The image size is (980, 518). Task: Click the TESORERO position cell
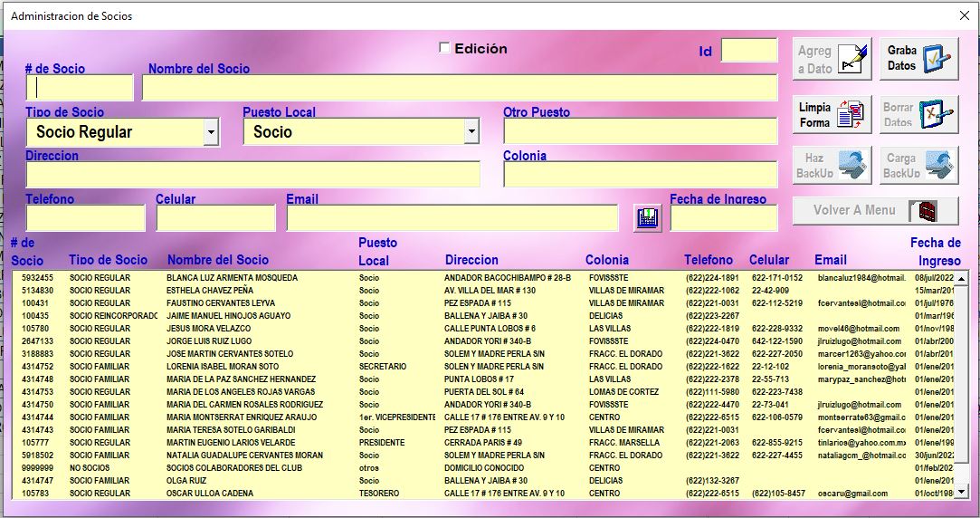pos(379,493)
